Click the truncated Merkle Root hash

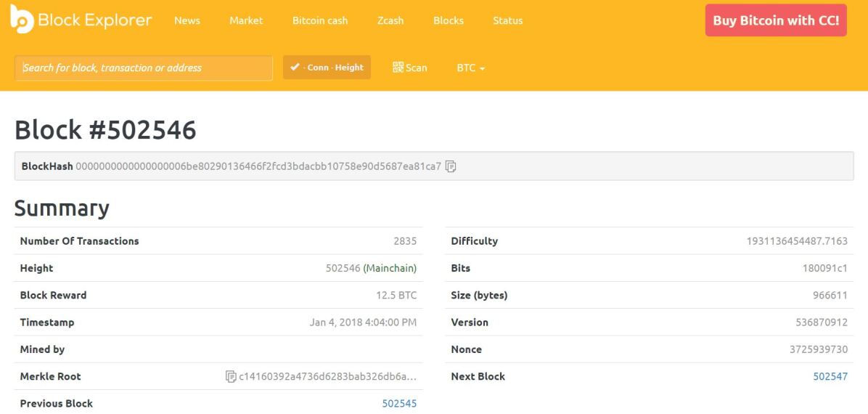(328, 376)
